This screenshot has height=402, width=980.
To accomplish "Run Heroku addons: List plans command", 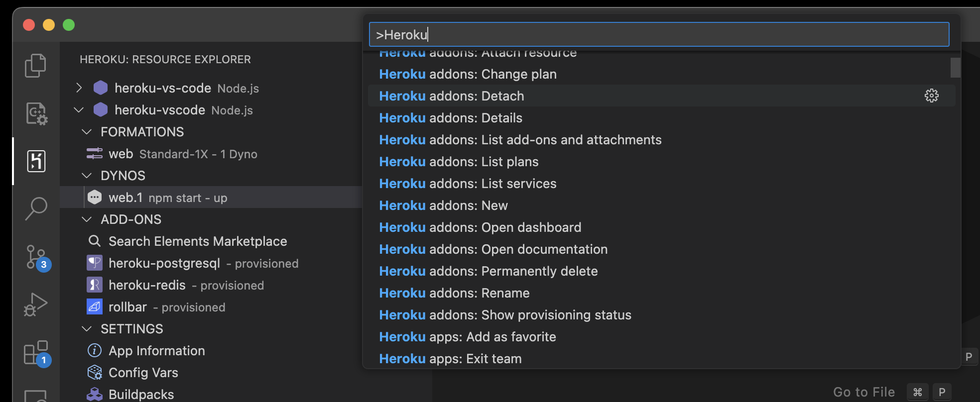I will tap(661, 162).
